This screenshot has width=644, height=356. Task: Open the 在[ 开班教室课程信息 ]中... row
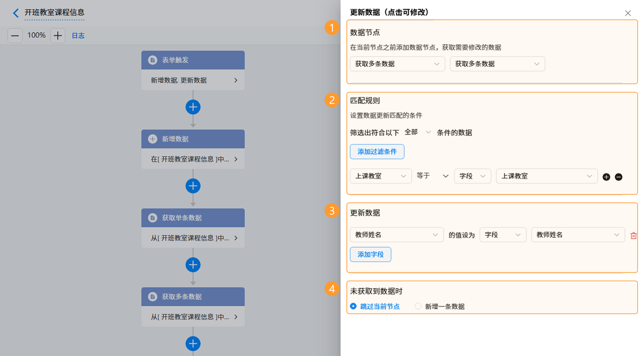pos(193,159)
